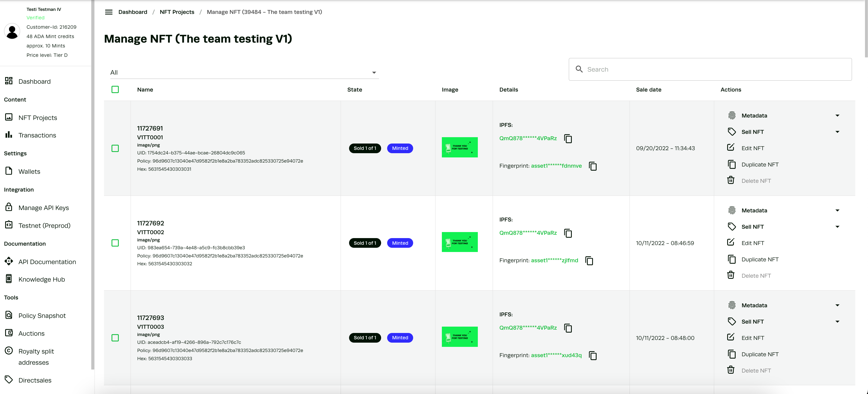The image size is (868, 394).
Task: Go to Manage API Keys
Action: 44,208
